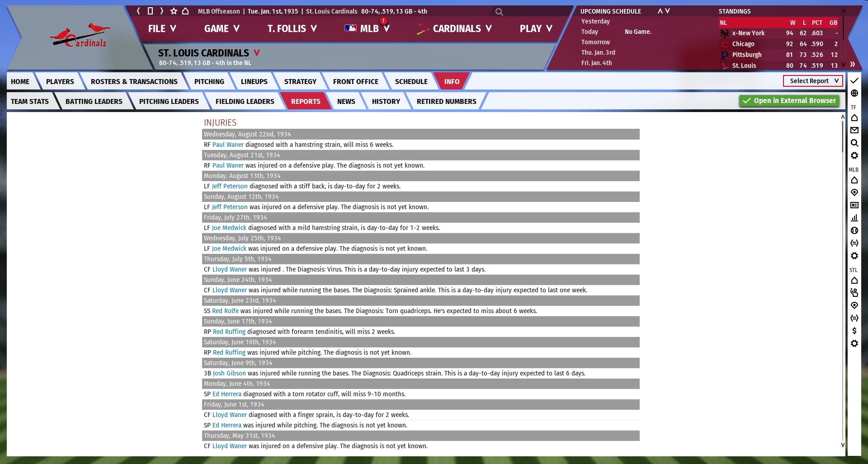Expand the St. Louis Cardinals team dropdown
Screen dimensions: 868x464
(257, 53)
